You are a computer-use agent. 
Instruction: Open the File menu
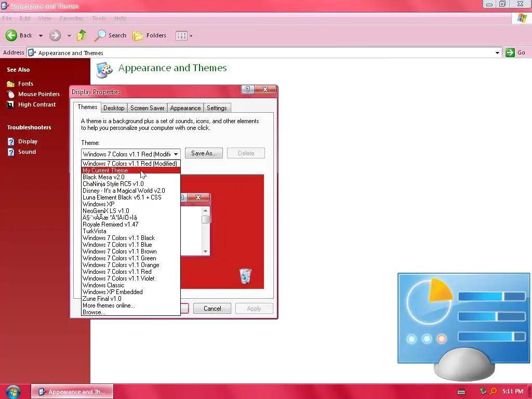7,18
